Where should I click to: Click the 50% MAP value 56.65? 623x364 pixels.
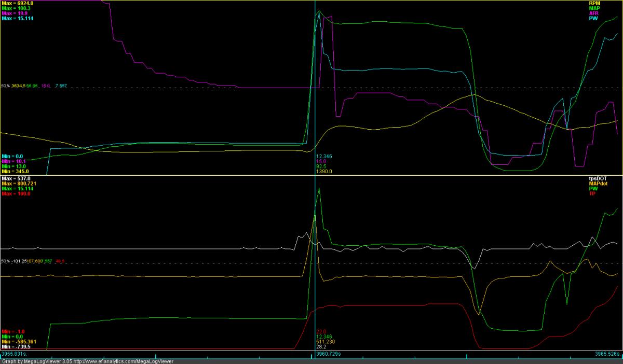tap(32, 86)
